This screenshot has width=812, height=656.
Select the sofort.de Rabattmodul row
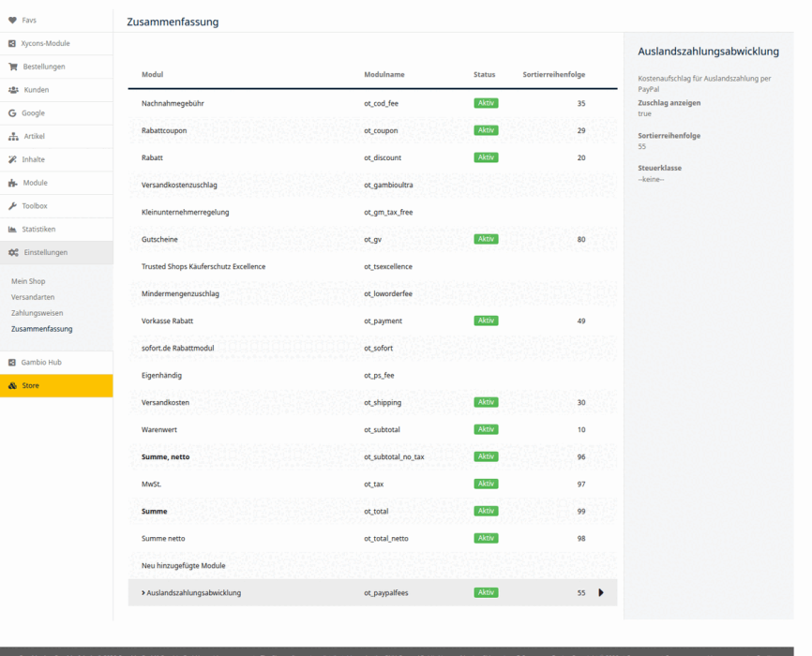[372, 348]
